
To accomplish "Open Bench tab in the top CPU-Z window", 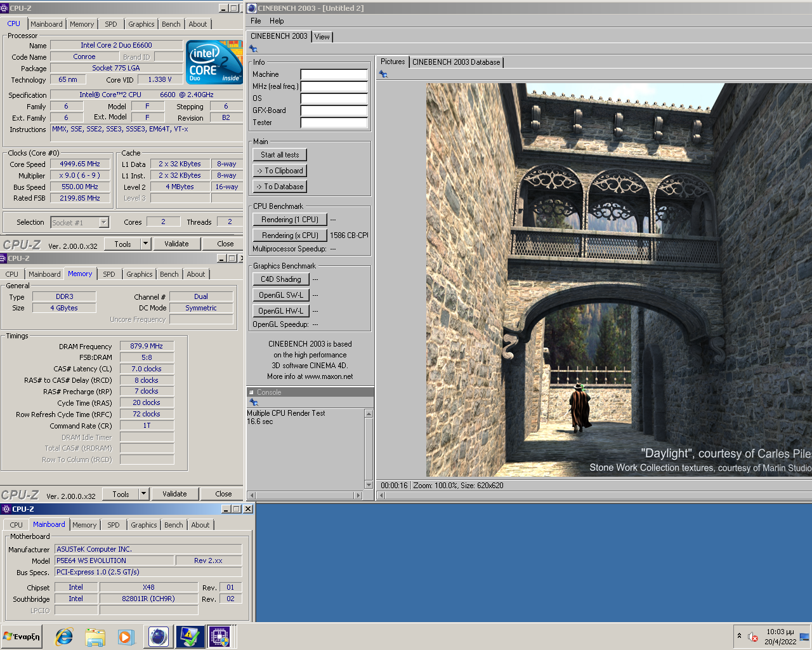I will [171, 24].
